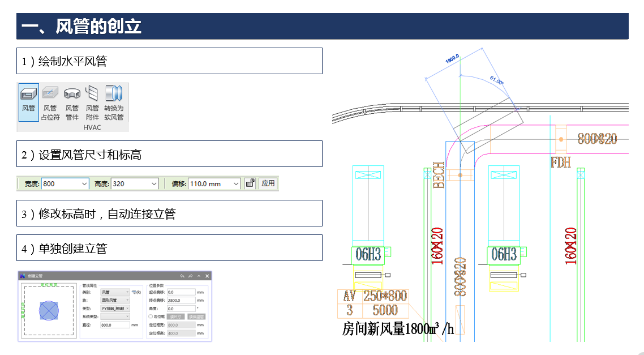Open the 族 圆形风管 dropdown

115,300
